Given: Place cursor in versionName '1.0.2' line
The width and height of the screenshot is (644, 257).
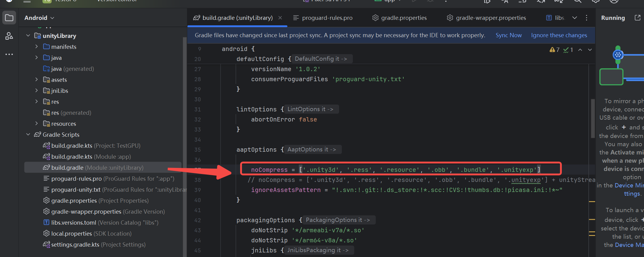Looking at the screenshot, I should click(286, 69).
